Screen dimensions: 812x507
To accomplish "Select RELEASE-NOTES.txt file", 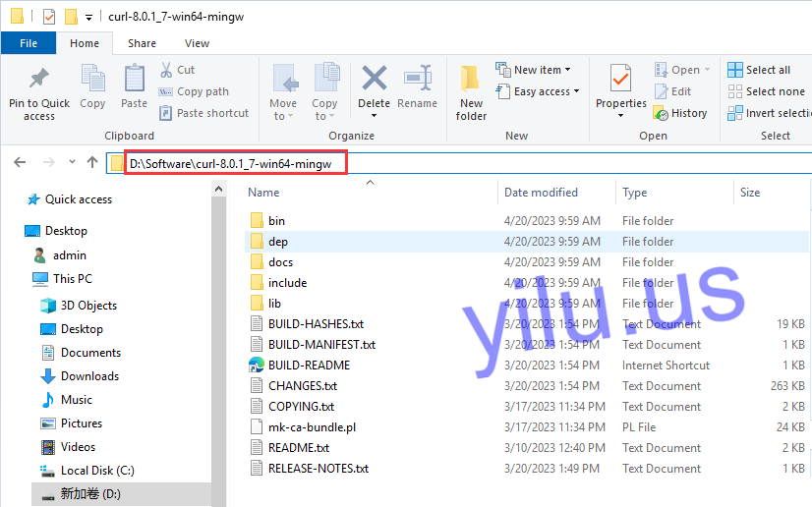I will (526, 469).
